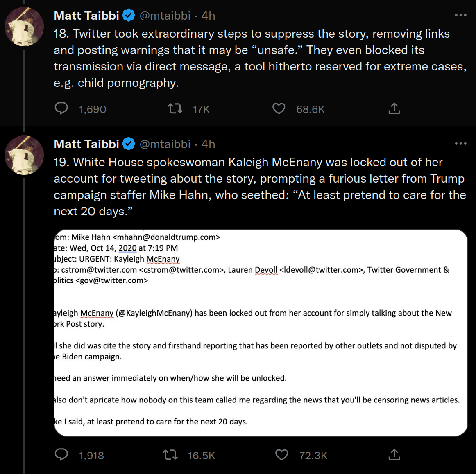476x474 pixels.
Task: Open the 4h timestamp of tweet 18
Action: pyautogui.click(x=208, y=16)
